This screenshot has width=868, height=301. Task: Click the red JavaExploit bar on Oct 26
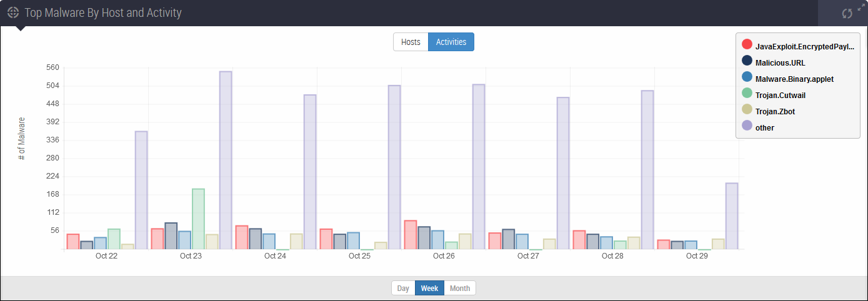click(x=411, y=235)
